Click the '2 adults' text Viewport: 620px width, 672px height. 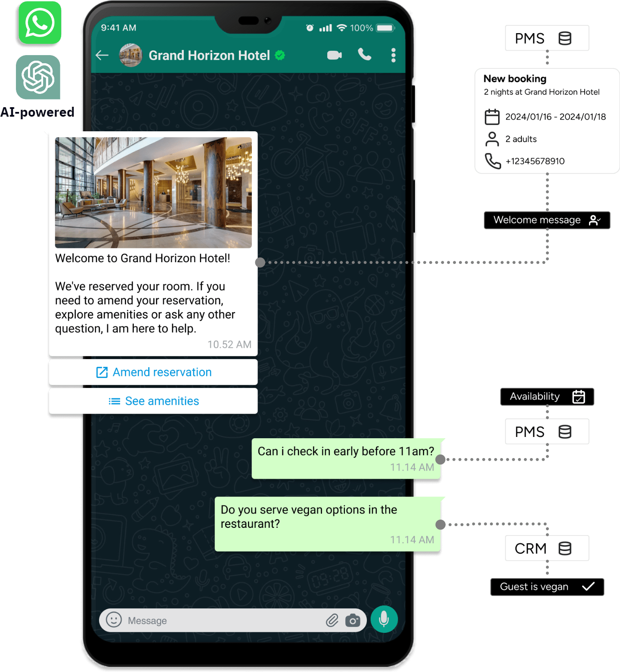click(x=521, y=139)
